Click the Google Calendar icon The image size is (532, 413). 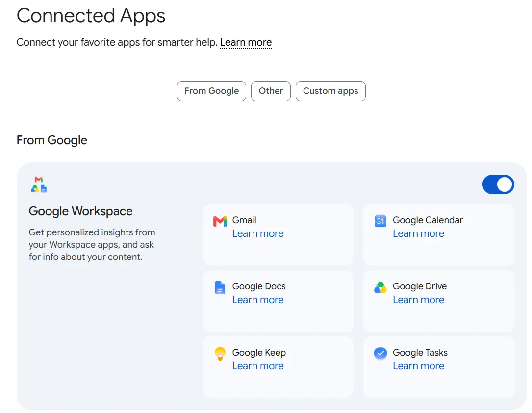[380, 221]
